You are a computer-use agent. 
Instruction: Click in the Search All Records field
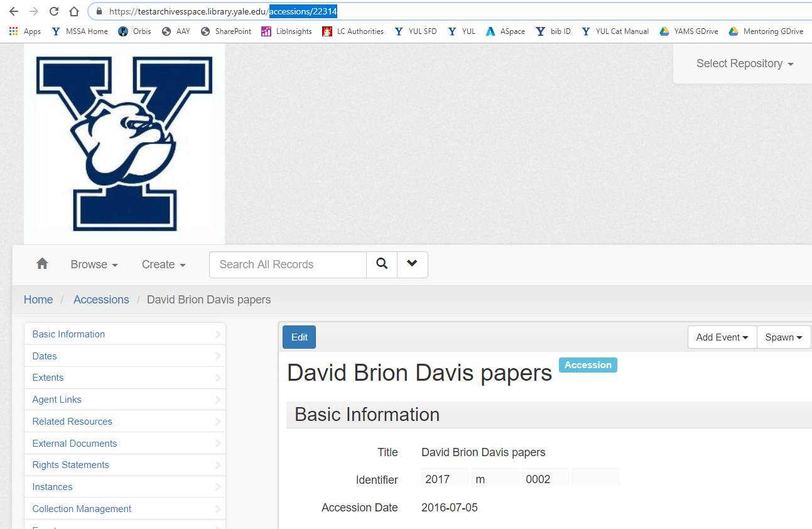288,264
